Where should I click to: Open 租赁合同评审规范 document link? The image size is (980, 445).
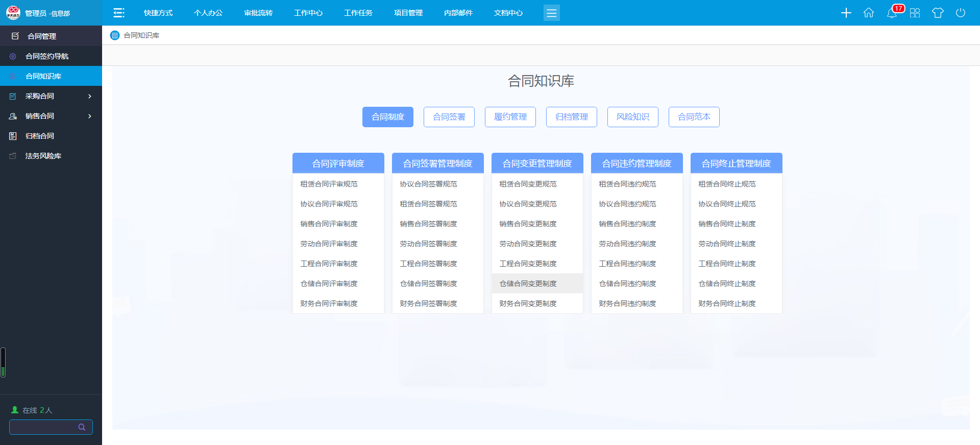click(329, 184)
